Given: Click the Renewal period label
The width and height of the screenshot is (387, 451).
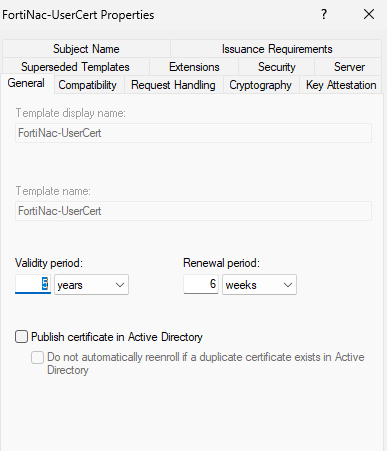Looking at the screenshot, I should (221, 263).
